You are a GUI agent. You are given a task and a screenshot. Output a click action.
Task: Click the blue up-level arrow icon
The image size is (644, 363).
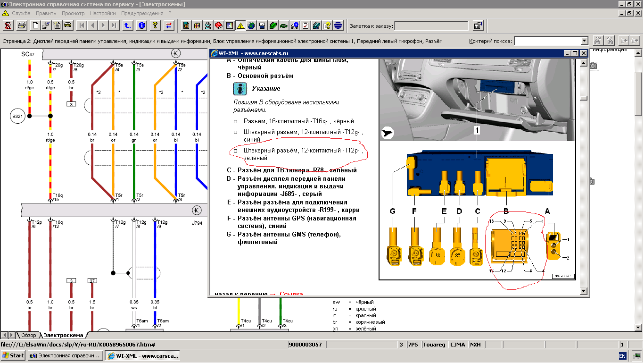tap(128, 25)
